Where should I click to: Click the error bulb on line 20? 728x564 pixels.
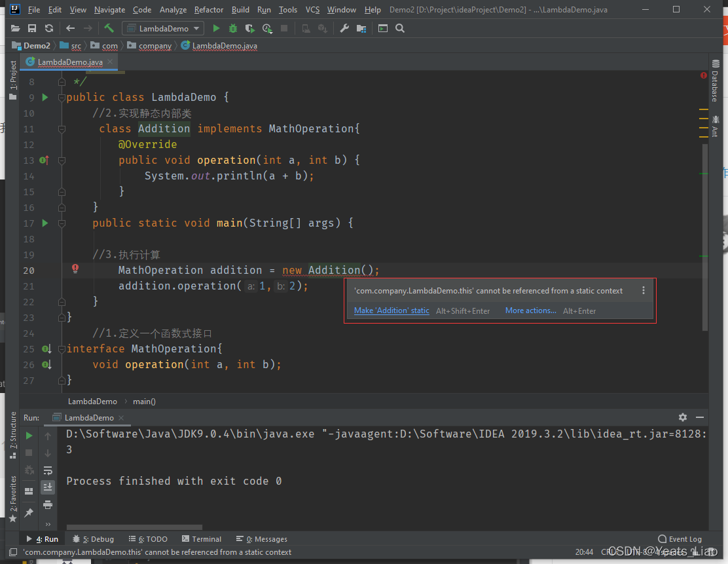tap(75, 268)
